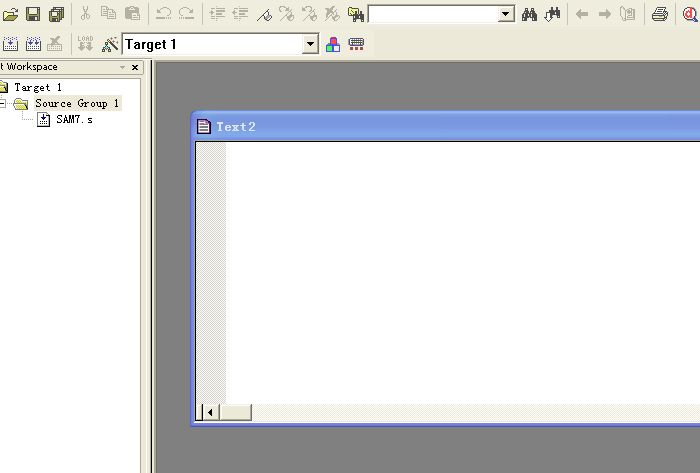The width and height of the screenshot is (700, 473).
Task: Click inside the Text2 editor area
Action: click(462, 272)
